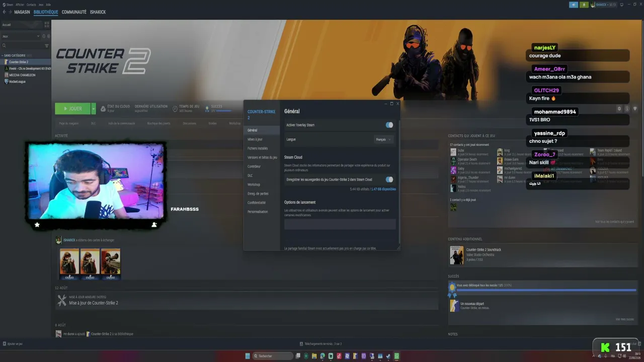Image resolution: width=644 pixels, height=362 pixels.
Task: Open the Contacts menu
Action: pyautogui.click(x=31, y=5)
